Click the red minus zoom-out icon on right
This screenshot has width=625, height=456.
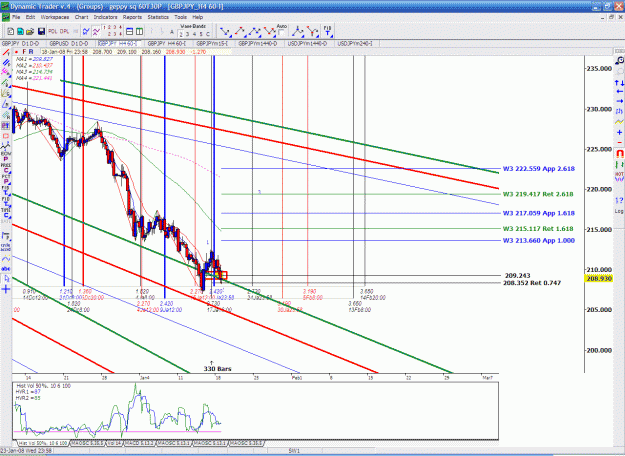(619, 142)
